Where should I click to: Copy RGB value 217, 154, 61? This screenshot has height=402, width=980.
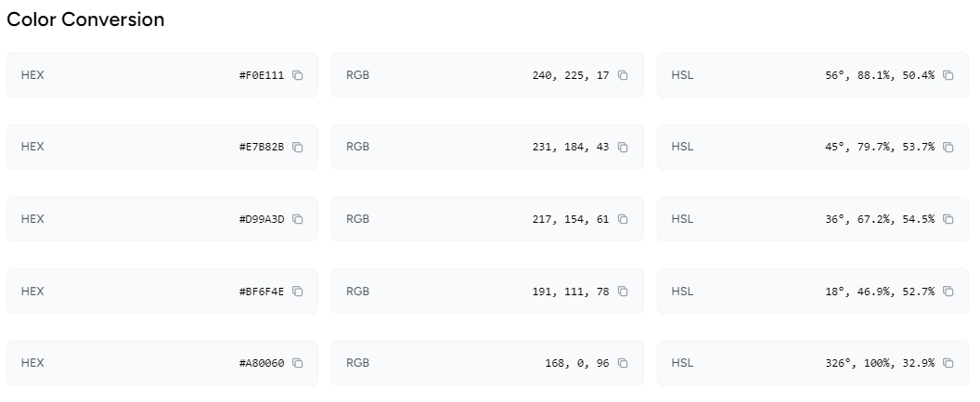[623, 219]
